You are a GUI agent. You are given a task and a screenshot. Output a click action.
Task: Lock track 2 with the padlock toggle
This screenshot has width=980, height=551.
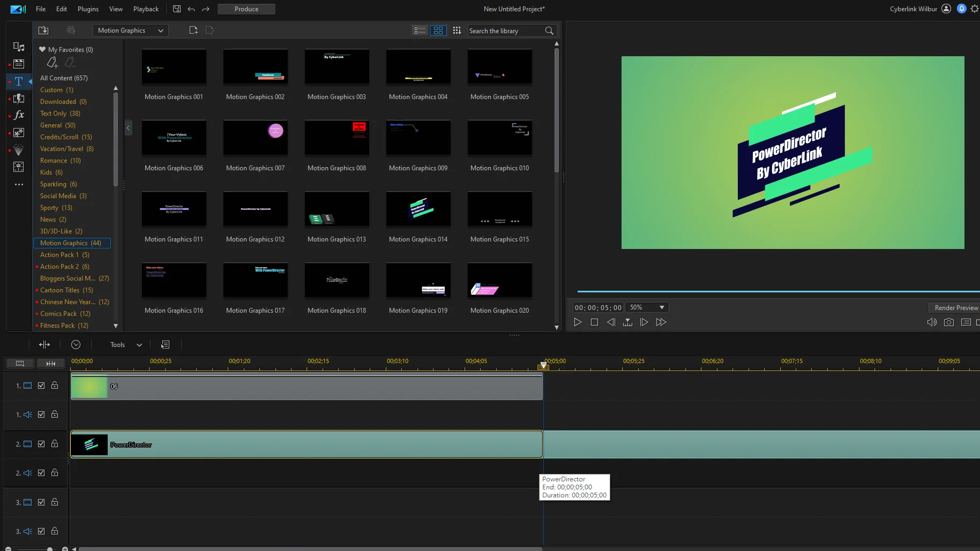54,443
